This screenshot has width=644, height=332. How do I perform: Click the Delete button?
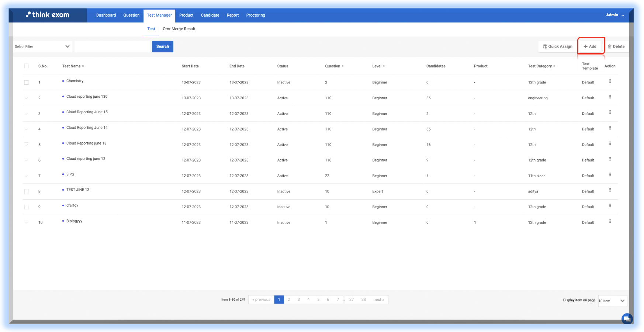(x=616, y=46)
